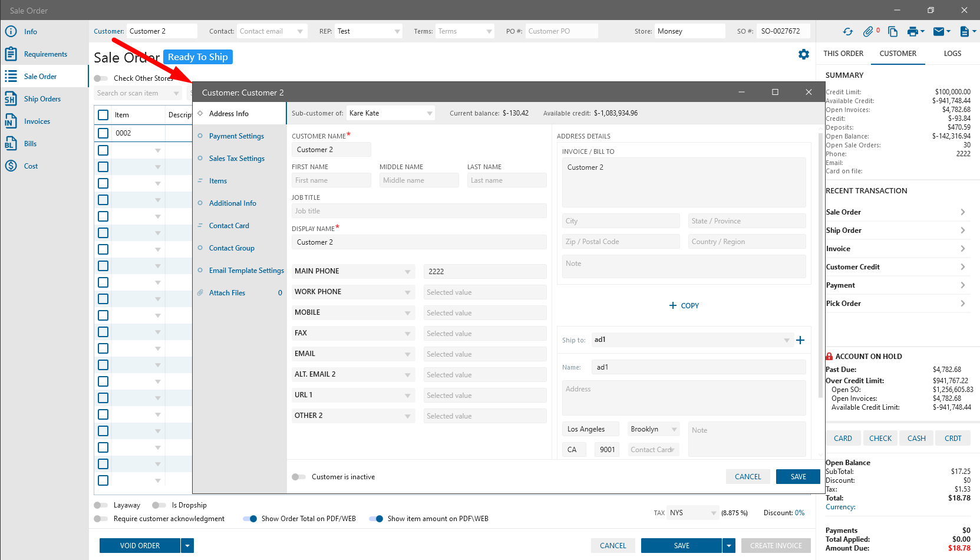Click the First name input field
The width and height of the screenshot is (980, 560).
point(331,180)
